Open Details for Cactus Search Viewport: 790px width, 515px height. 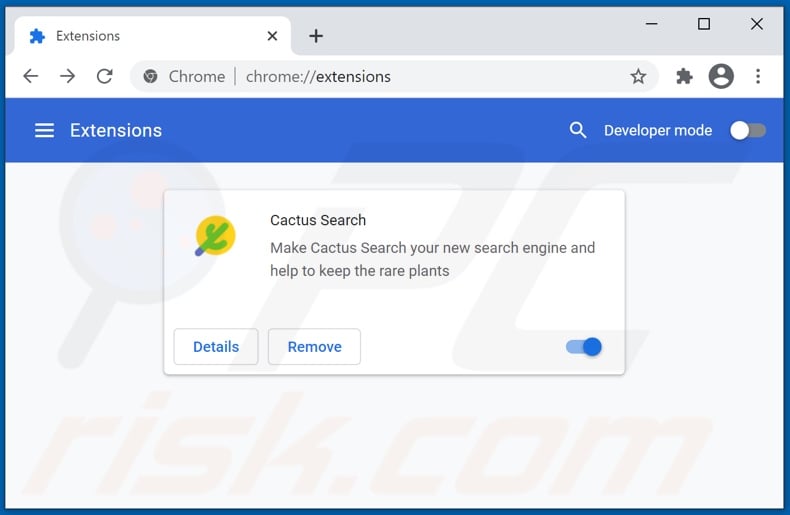pyautogui.click(x=216, y=347)
